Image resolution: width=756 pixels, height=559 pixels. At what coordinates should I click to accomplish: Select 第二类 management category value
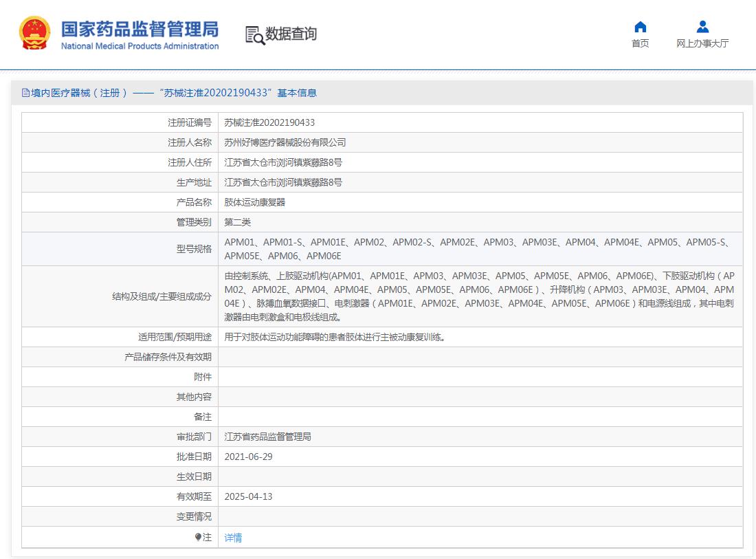238,222
